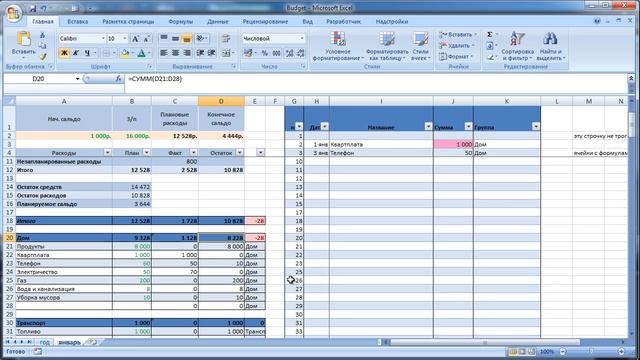Open the Вставка ribbon tab

coord(78,22)
